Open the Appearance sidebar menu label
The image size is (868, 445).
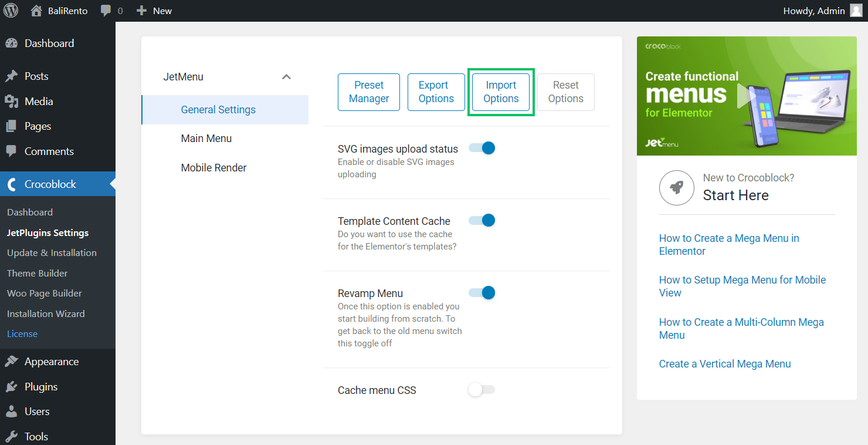coord(52,362)
